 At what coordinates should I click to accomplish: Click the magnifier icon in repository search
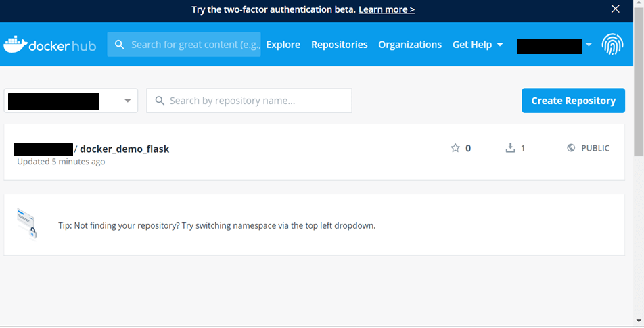tap(160, 101)
